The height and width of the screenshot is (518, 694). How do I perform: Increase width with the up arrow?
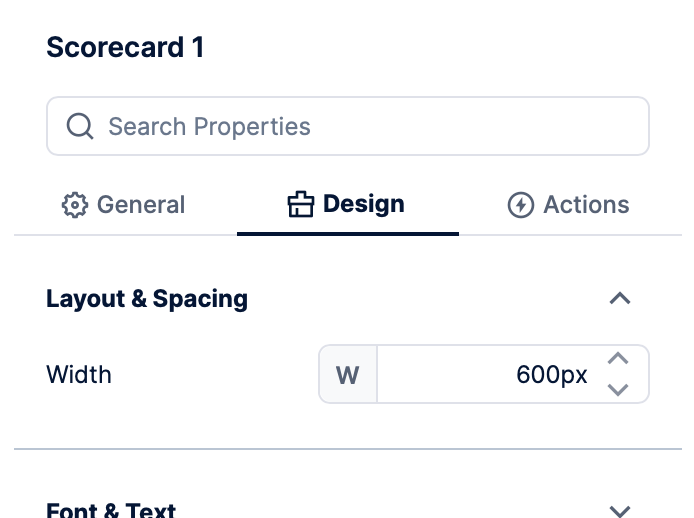(618, 361)
